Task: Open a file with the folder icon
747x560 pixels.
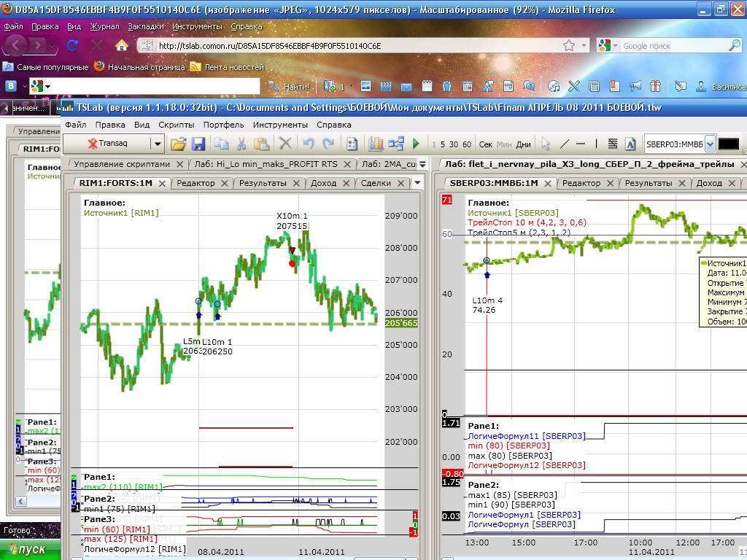Action: [179, 144]
